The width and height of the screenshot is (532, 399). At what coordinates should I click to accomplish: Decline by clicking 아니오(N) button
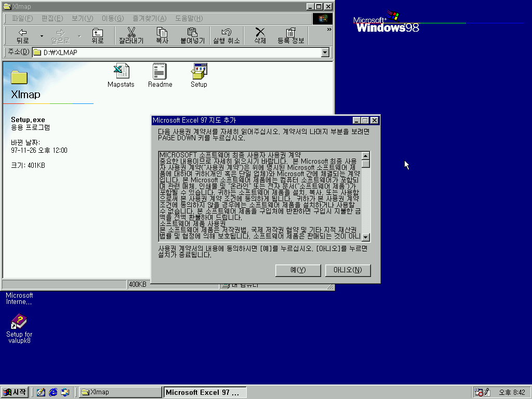[348, 270]
